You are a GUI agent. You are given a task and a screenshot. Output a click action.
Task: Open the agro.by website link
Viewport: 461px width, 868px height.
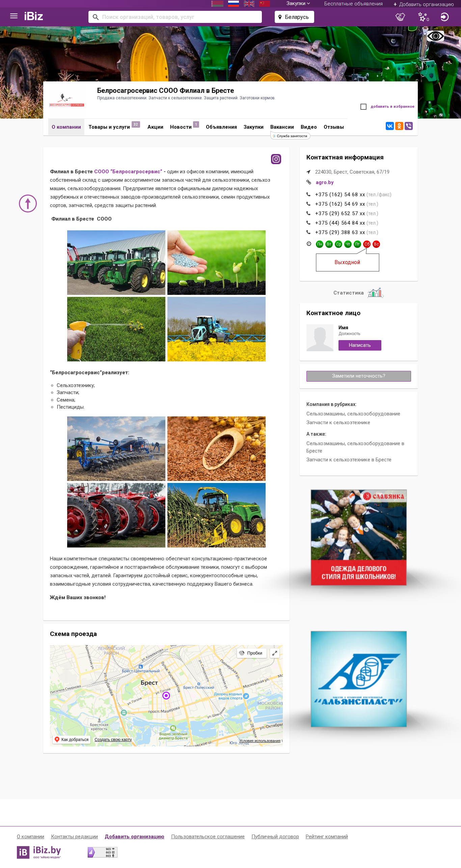(x=325, y=182)
